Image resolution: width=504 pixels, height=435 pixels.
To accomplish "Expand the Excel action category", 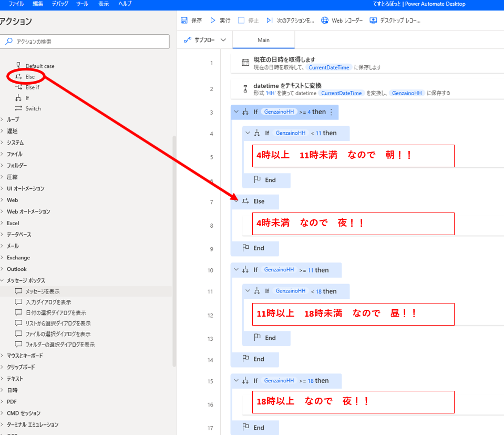I will pyautogui.click(x=2, y=223).
